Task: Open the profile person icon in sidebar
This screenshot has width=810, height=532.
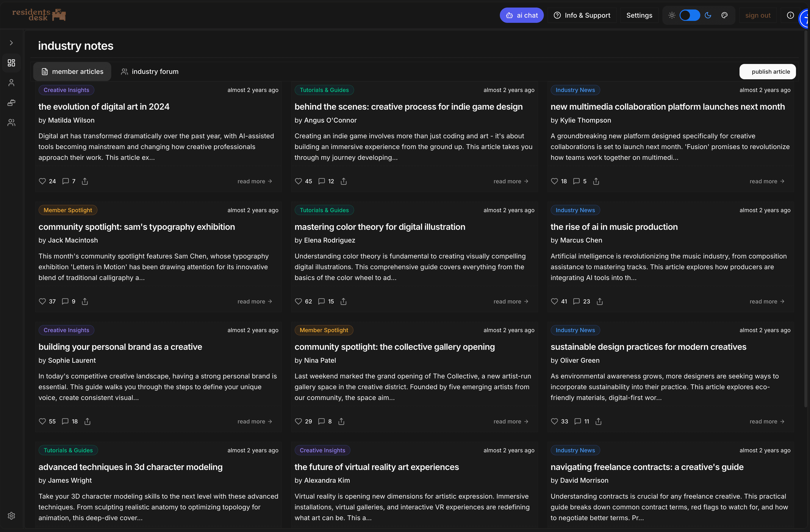Action: (x=11, y=83)
